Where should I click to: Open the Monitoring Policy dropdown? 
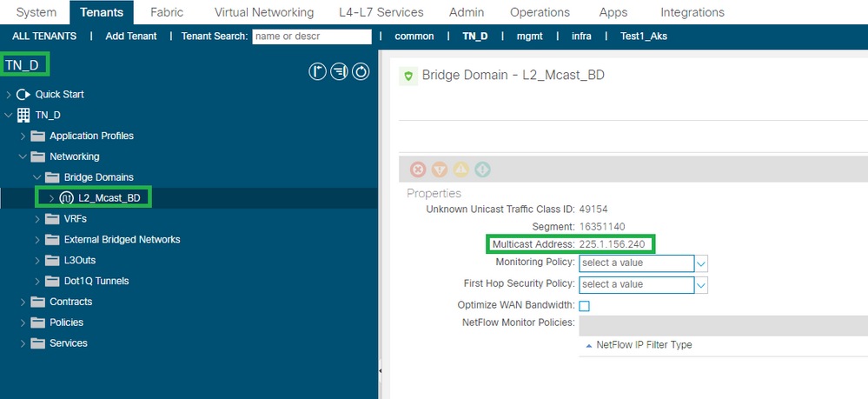701,263
